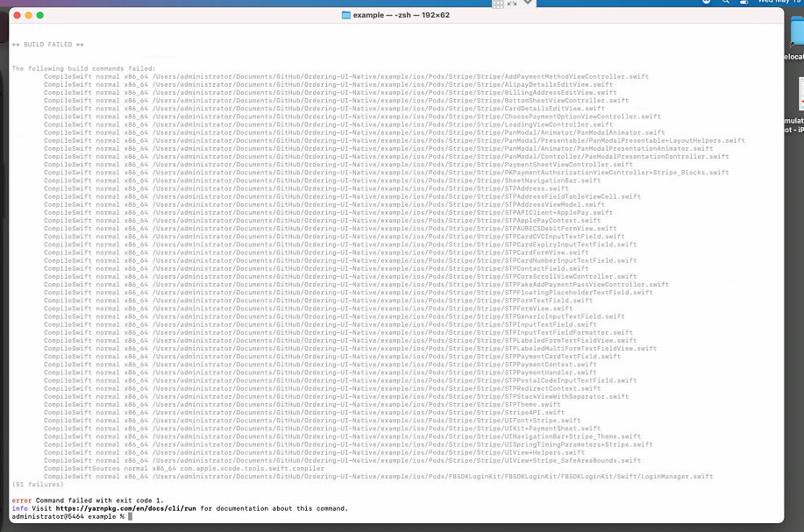Click the STPAddressViewModel.swift line
The width and height of the screenshot is (804, 532).
point(324,204)
